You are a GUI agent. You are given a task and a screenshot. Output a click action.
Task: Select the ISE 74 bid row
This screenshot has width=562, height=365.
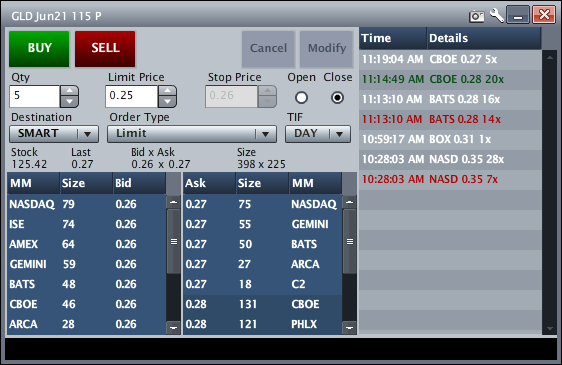pos(86,224)
